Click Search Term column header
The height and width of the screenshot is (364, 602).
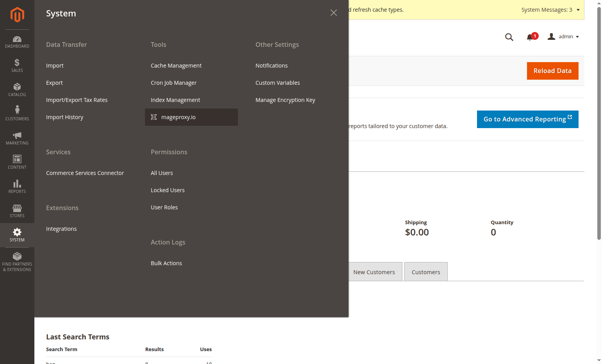pyautogui.click(x=62, y=349)
